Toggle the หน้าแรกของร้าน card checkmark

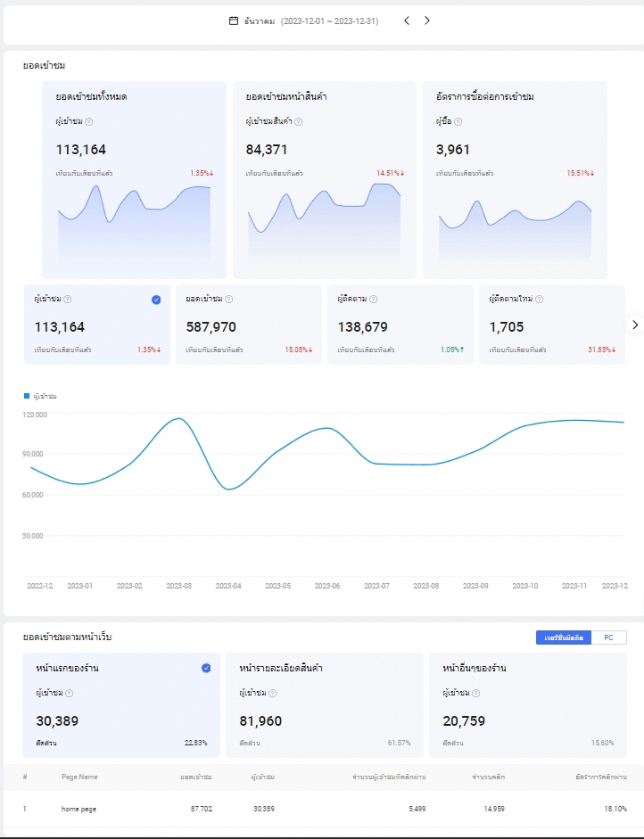click(206, 668)
